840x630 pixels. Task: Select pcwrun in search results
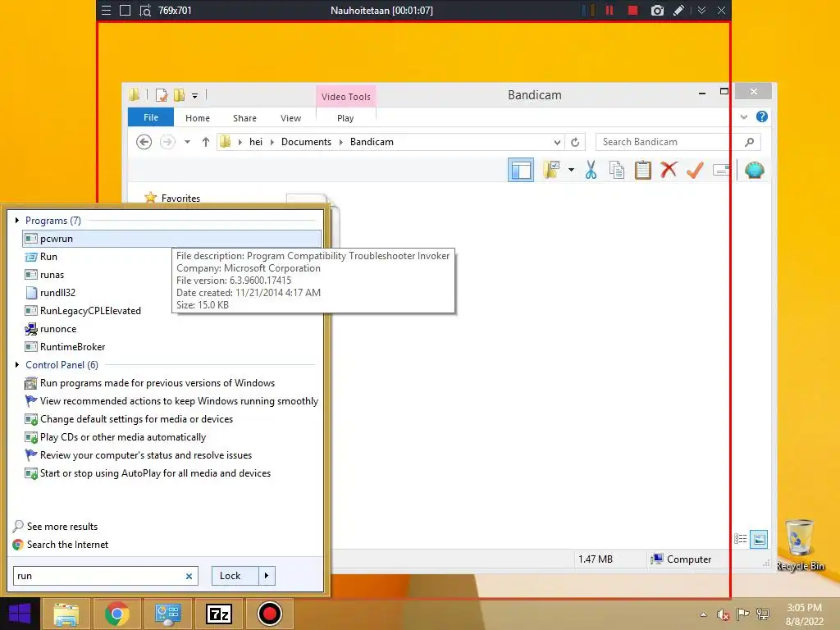click(x=171, y=239)
